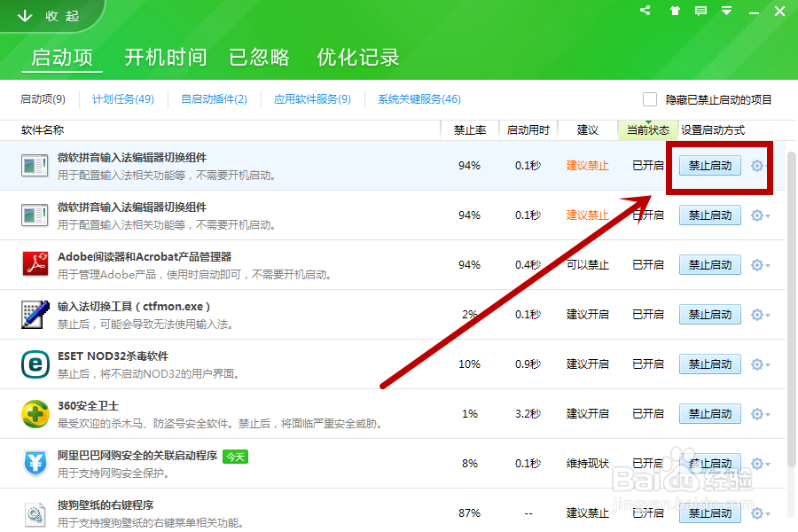This screenshot has width=798, height=532.
Task: Switch to the 开机时间 tab
Action: pos(166,58)
